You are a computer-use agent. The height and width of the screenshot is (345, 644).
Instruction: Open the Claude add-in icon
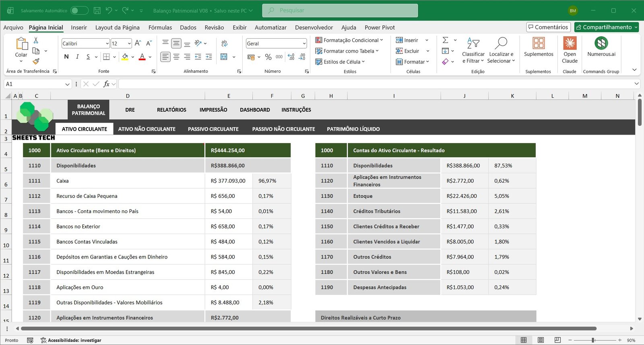pyautogui.click(x=570, y=43)
